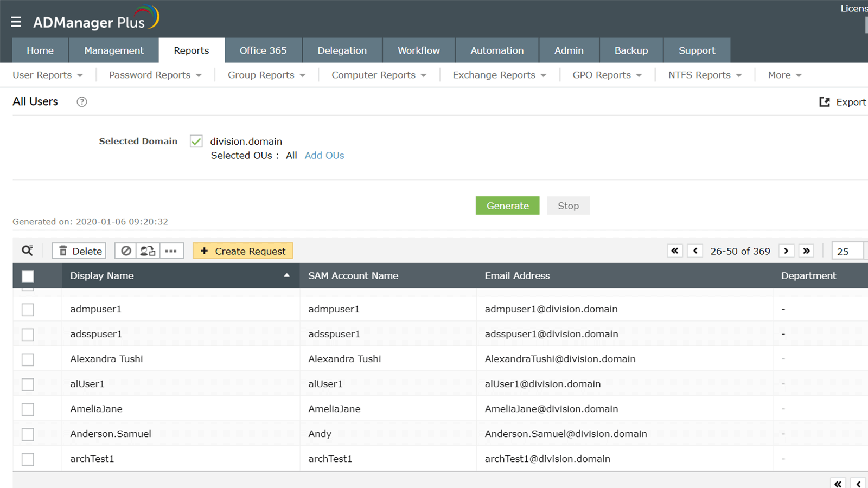Screen dimensions: 868x488
Task: Jump to the first results page
Action: [x=675, y=251]
